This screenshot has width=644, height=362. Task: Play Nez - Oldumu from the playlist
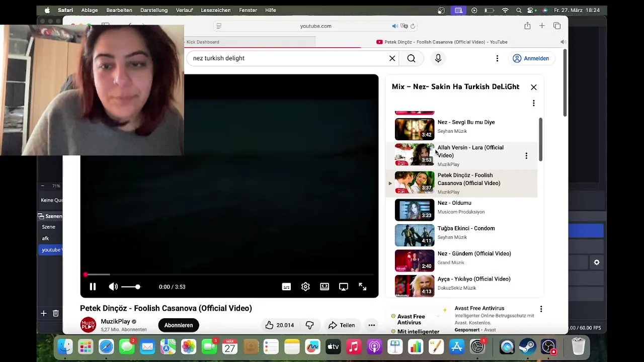tap(461, 210)
